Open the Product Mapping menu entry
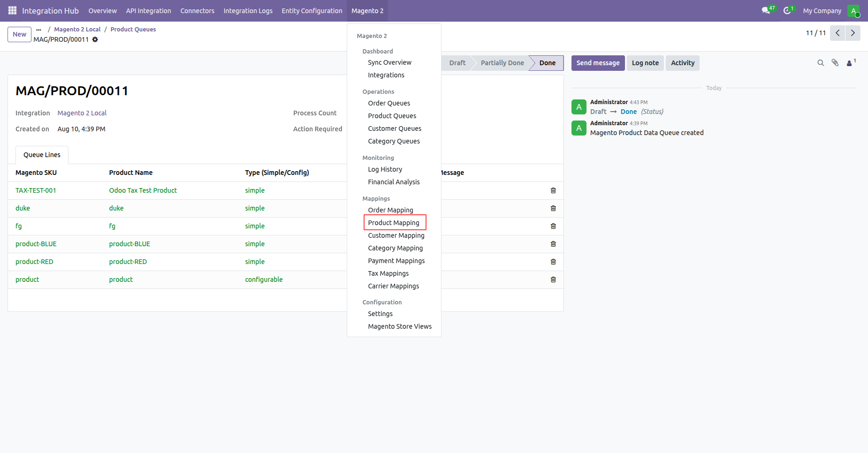This screenshot has width=868, height=453. 395,223
